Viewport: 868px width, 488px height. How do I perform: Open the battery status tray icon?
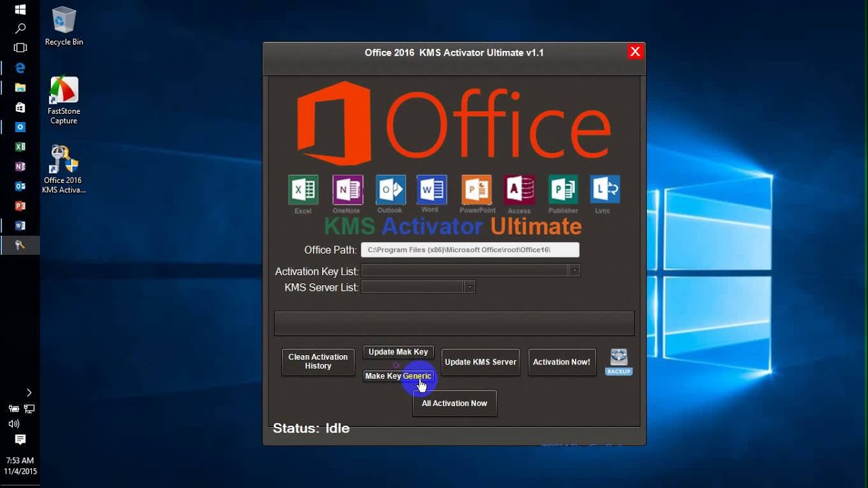[x=14, y=409]
